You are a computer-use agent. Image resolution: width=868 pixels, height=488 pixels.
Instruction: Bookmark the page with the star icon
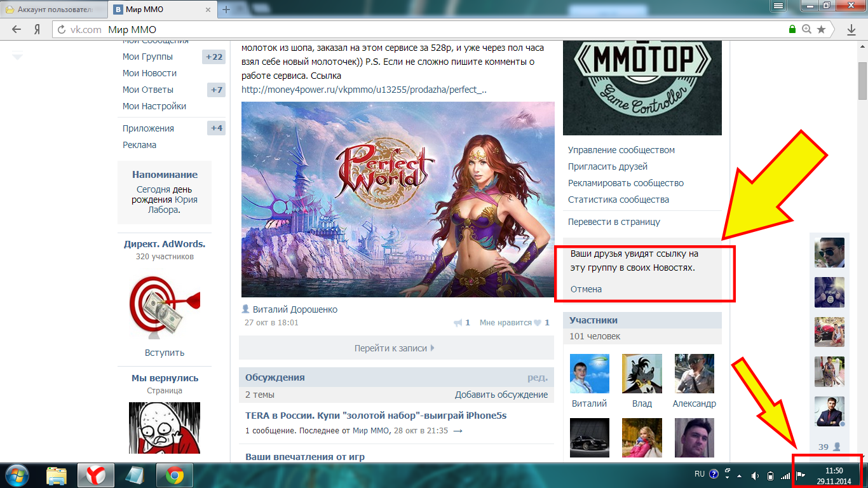pyautogui.click(x=821, y=29)
